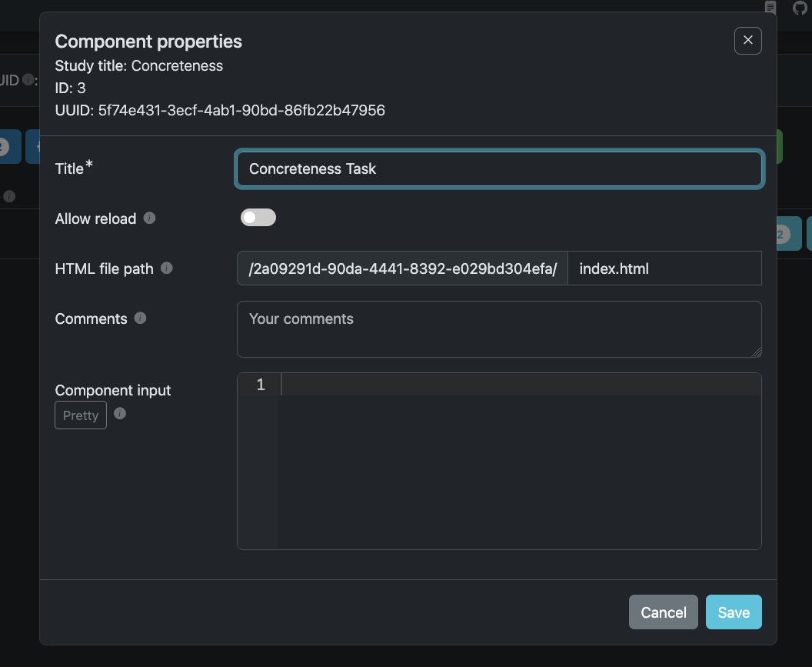This screenshot has width=812, height=667.
Task: Click the info icon next to Allow reload
Action: [x=150, y=218]
